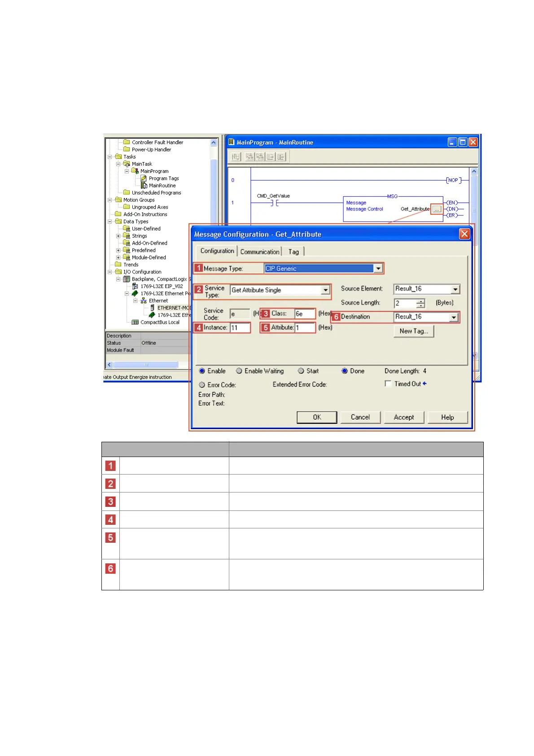Viewport: 534px width, 756px height.
Task: Select the Program Tags icon
Action: pyautogui.click(x=144, y=178)
